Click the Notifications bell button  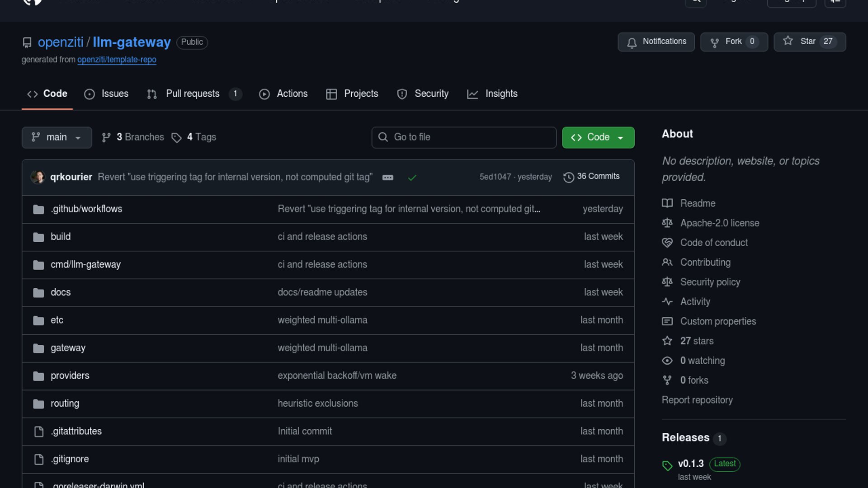[x=656, y=42]
